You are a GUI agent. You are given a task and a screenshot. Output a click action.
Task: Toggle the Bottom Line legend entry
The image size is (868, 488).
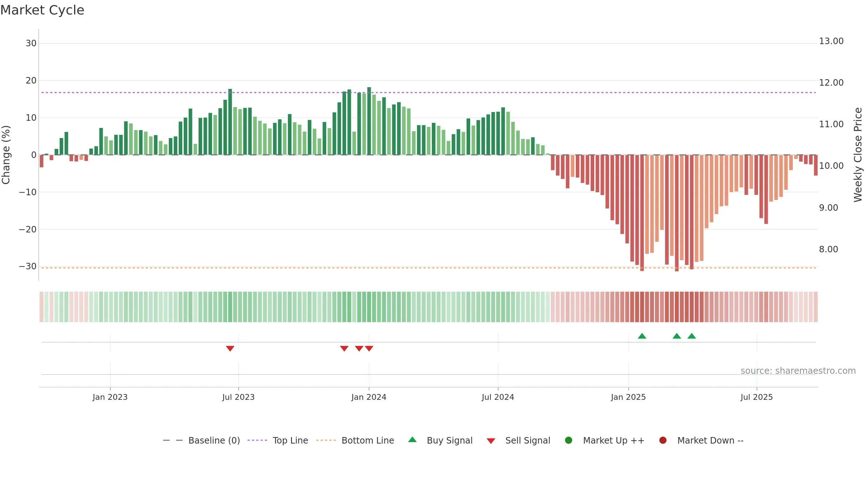point(355,440)
